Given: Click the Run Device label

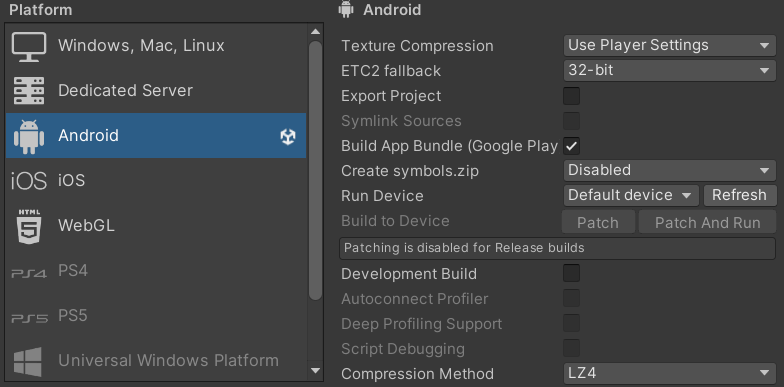Looking at the screenshot, I should (382, 196).
